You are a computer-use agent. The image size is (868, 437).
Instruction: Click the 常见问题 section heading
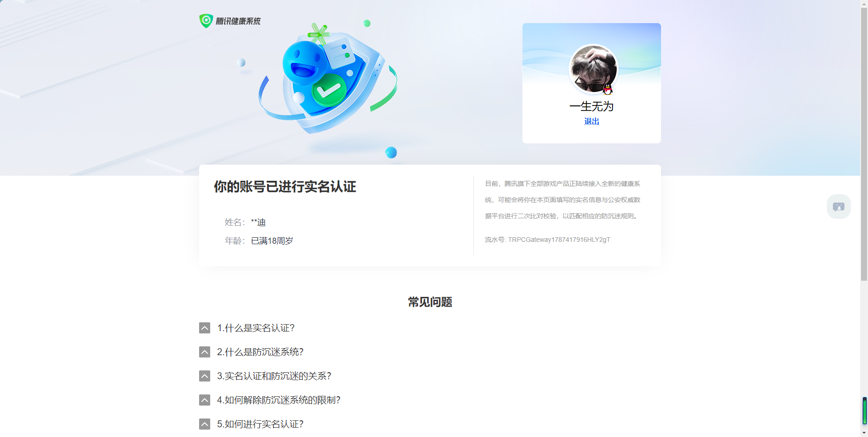point(430,302)
